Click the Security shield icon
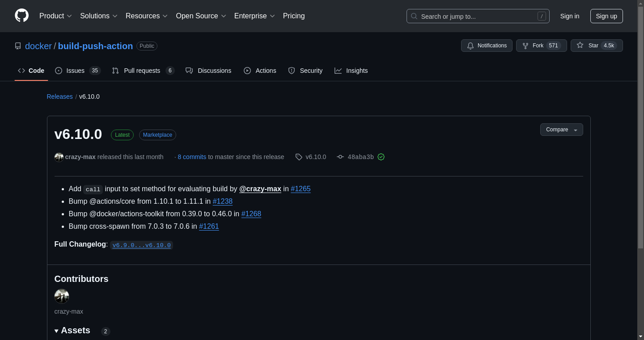This screenshot has height=340, width=644. click(x=292, y=71)
